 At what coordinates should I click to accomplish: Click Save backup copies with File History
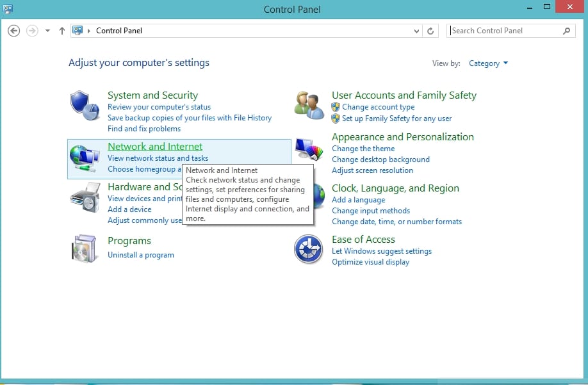pyautogui.click(x=190, y=118)
